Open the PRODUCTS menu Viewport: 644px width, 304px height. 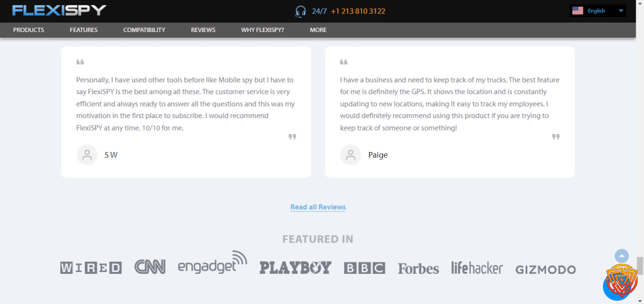coord(28,30)
